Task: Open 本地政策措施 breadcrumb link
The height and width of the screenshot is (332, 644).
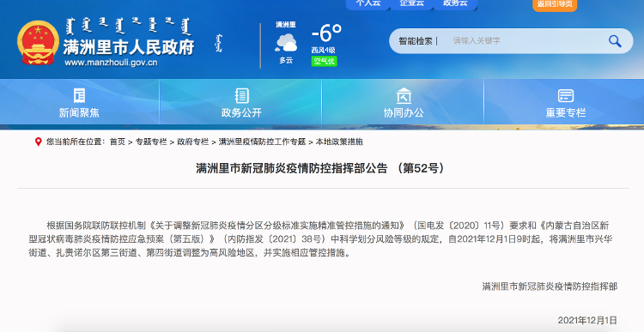Action: tap(339, 142)
